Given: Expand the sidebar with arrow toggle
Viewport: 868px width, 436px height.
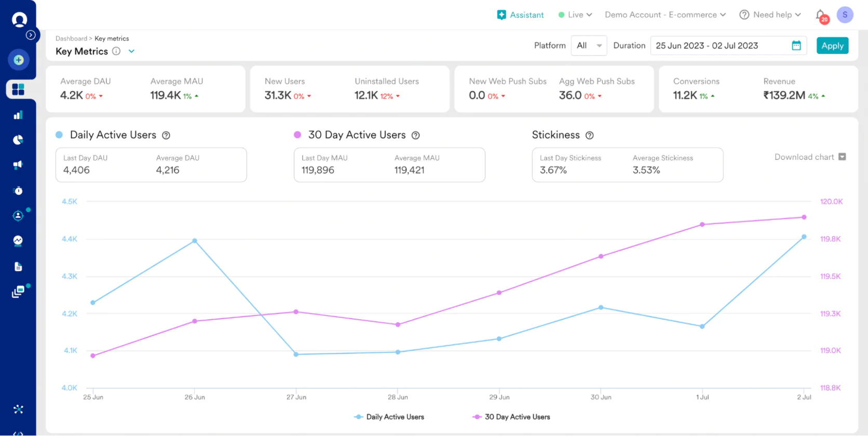Looking at the screenshot, I should (31, 35).
